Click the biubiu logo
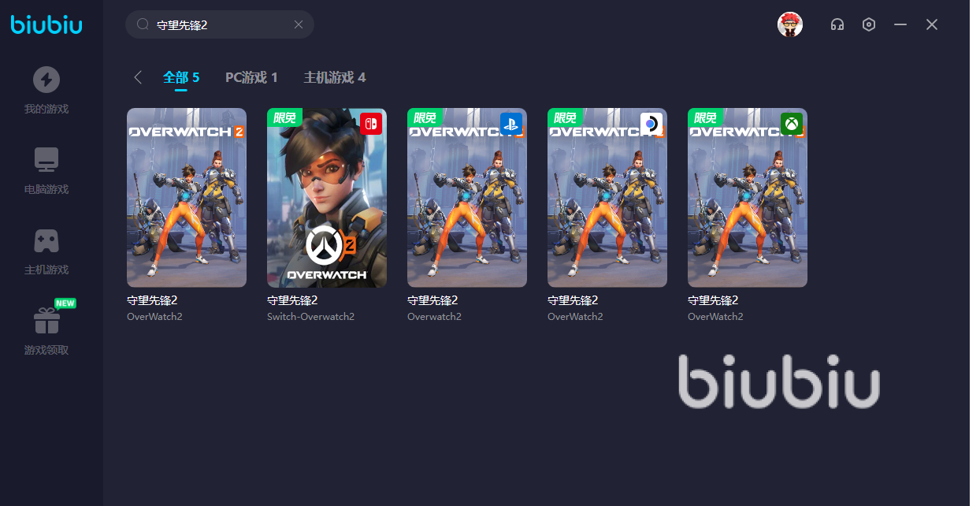The width and height of the screenshot is (980, 506). [x=46, y=24]
